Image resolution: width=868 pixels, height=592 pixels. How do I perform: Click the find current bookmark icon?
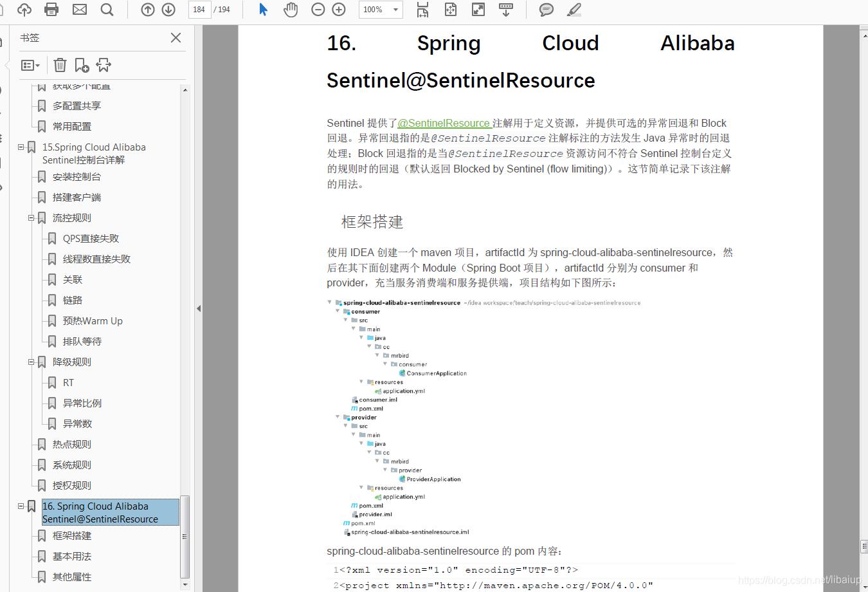[x=104, y=65]
